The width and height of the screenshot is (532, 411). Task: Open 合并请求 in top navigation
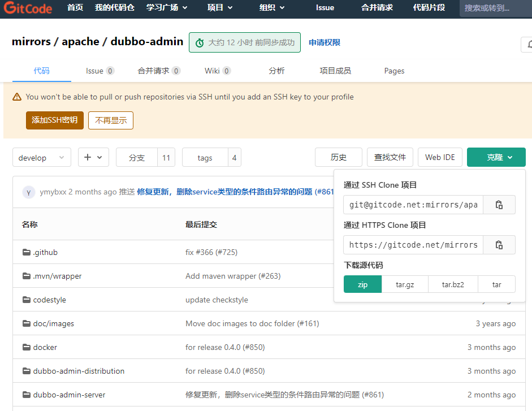[377, 7]
